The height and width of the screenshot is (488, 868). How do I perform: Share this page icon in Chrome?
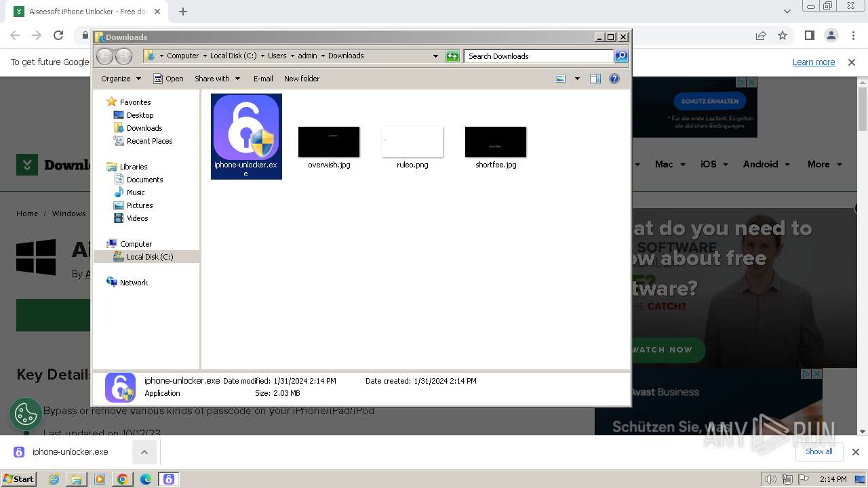tap(761, 35)
